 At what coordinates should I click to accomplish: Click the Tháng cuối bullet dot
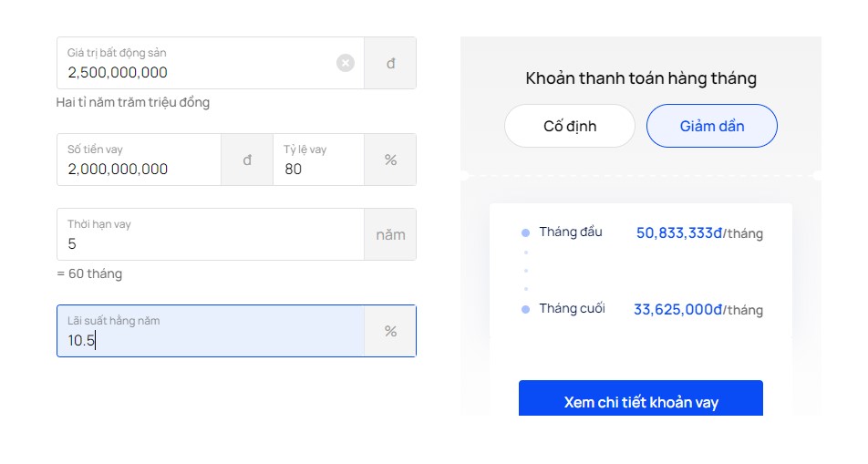pyautogui.click(x=525, y=310)
